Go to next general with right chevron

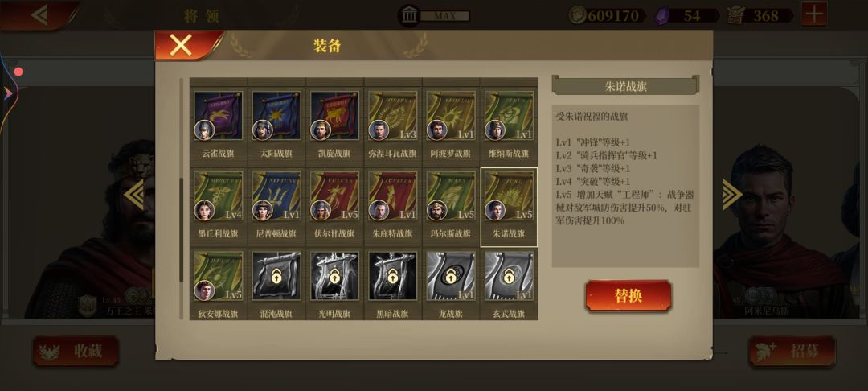(x=732, y=195)
